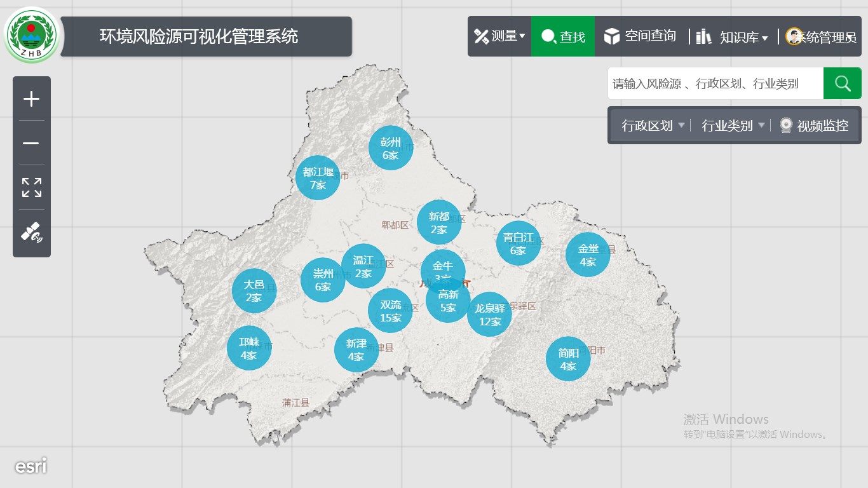Select the 金牛 marker bubble

[443, 266]
